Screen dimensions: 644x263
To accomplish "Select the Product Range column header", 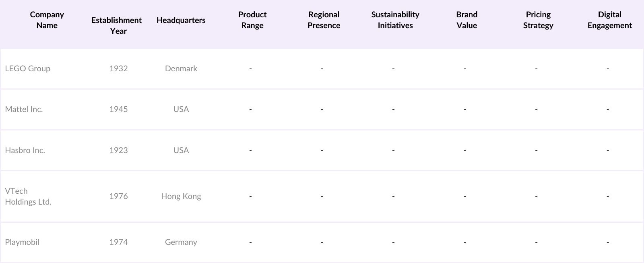I will coord(252,20).
